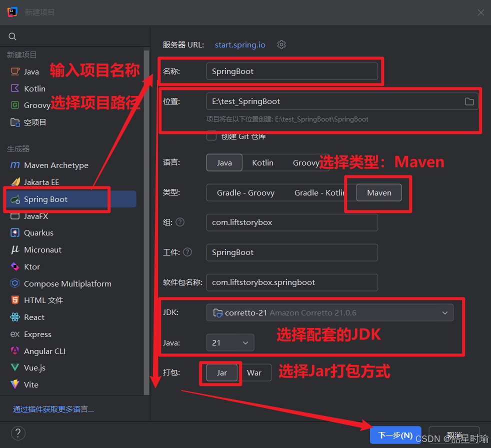Pick the Express ex icon
491x448 pixels.
(15, 334)
